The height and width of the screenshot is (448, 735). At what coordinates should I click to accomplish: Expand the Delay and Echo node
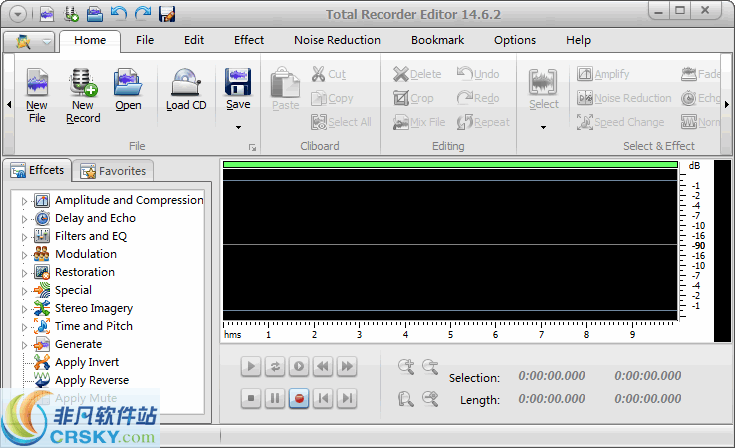(x=24, y=219)
